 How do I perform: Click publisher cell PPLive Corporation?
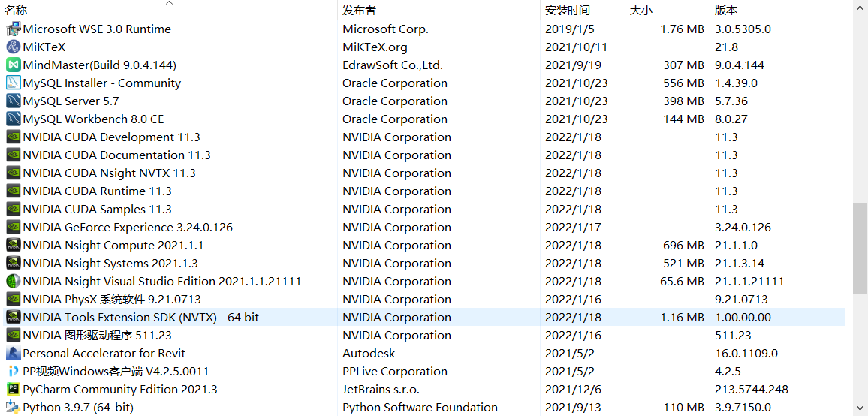click(x=395, y=371)
